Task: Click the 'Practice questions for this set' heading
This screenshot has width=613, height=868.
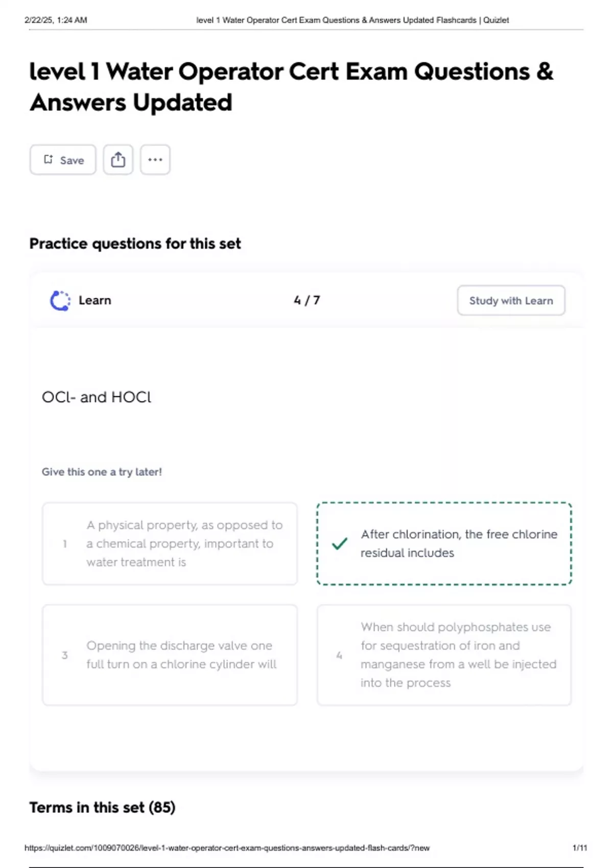Action: pos(135,244)
